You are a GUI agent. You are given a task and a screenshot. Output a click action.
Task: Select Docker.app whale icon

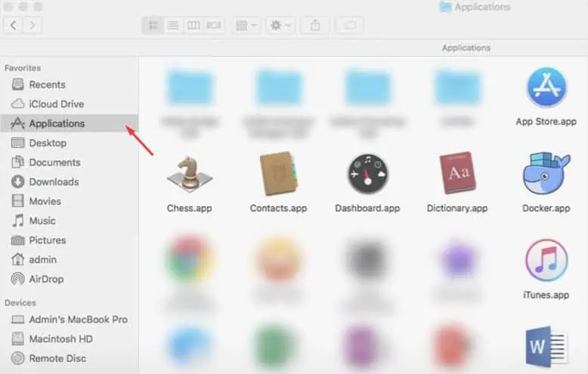[x=546, y=173]
